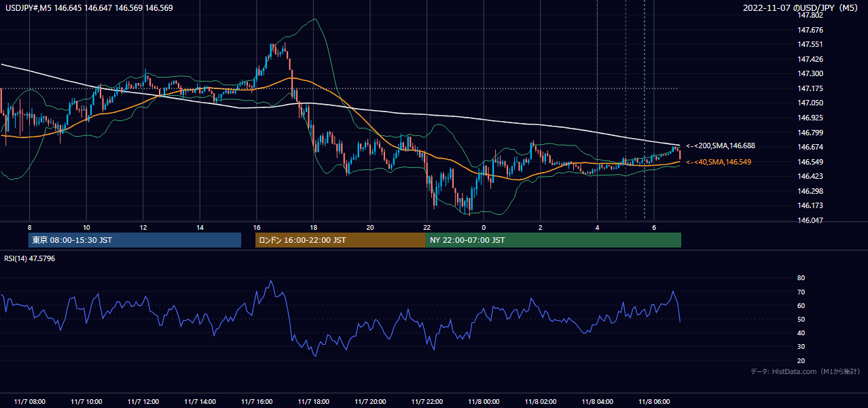This screenshot has width=868, height=408.
Task: Click RSI scale value 50
Action: (x=801, y=319)
